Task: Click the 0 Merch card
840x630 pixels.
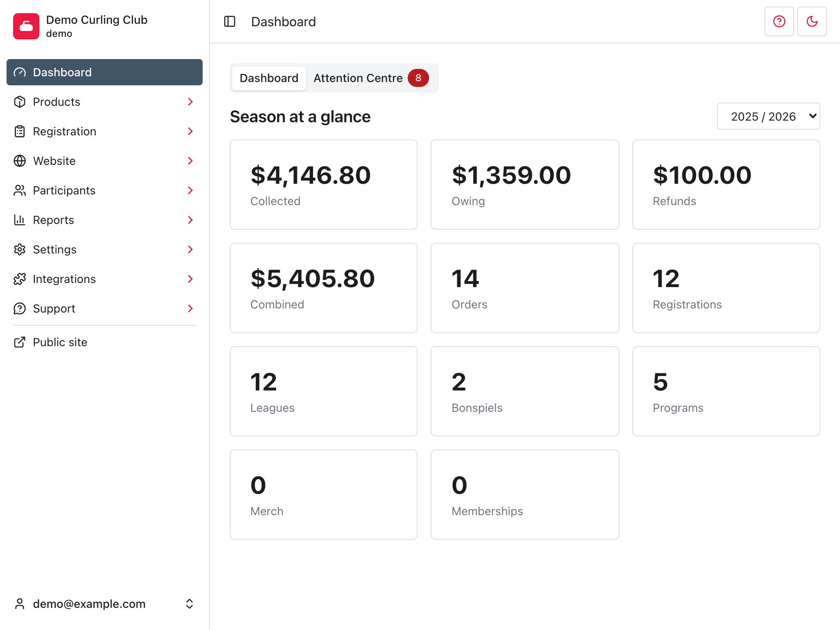Action: [324, 495]
